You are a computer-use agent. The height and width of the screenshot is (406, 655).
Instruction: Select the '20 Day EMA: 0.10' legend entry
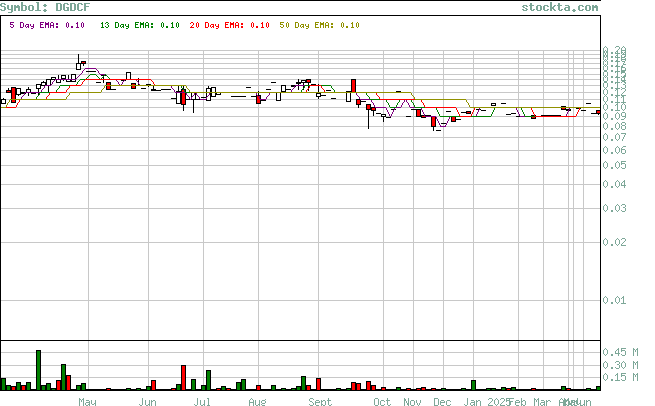[x=229, y=25]
